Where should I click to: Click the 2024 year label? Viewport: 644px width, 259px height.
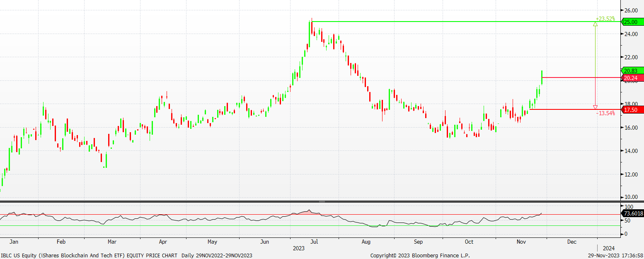pyautogui.click(x=608, y=249)
